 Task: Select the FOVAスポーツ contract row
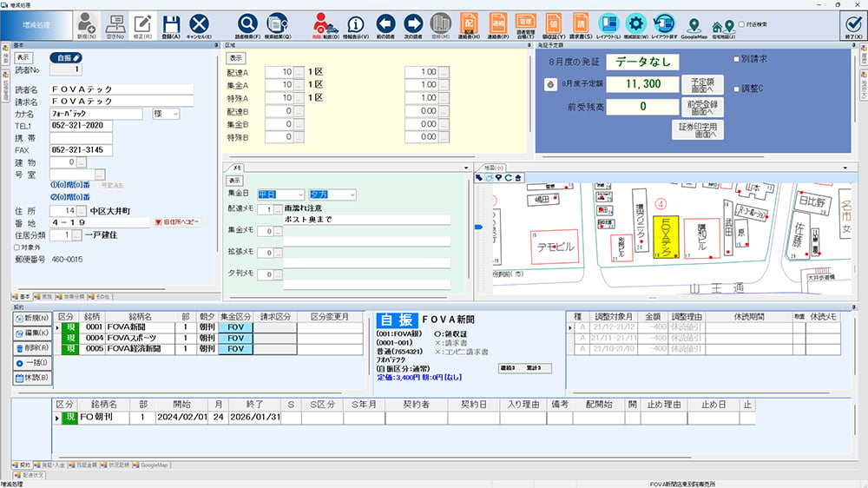coord(210,338)
